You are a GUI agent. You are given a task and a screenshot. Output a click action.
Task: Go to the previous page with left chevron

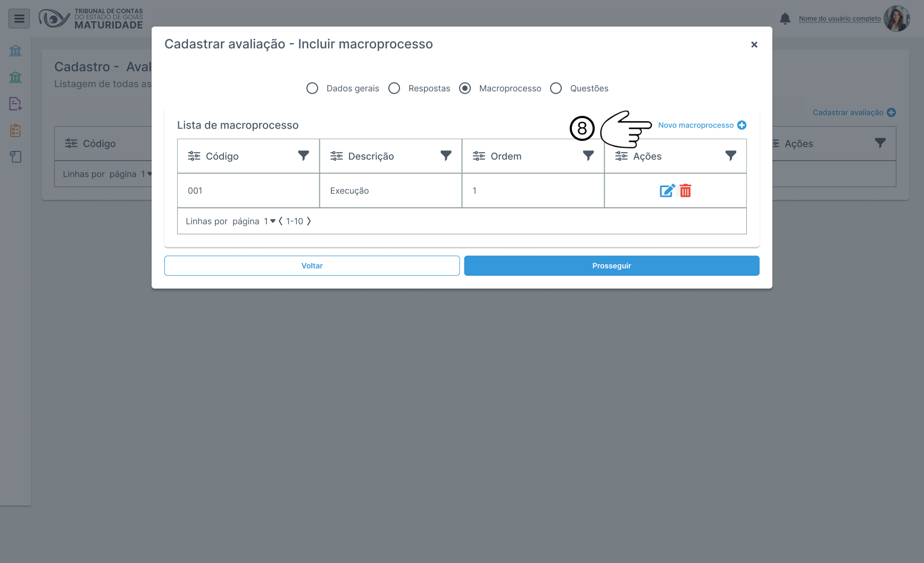(x=280, y=221)
